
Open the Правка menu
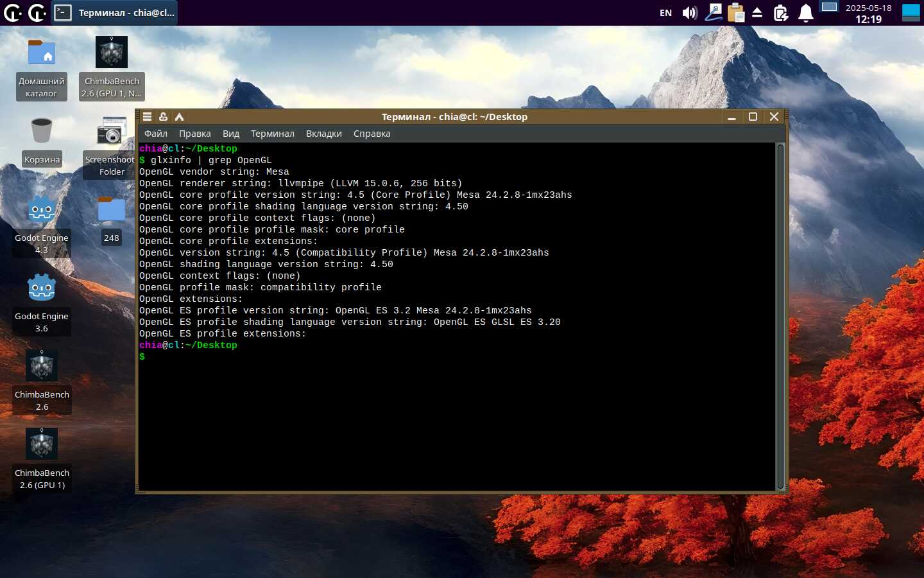(x=195, y=134)
